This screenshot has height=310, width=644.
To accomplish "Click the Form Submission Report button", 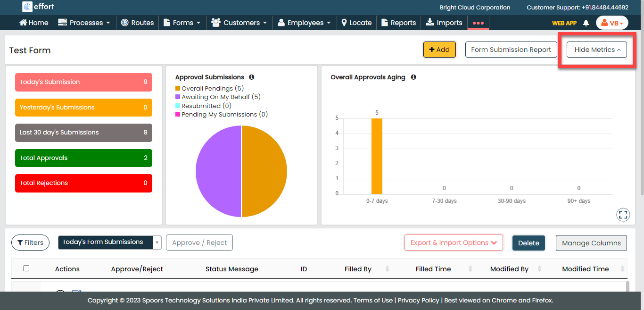I will [x=511, y=50].
